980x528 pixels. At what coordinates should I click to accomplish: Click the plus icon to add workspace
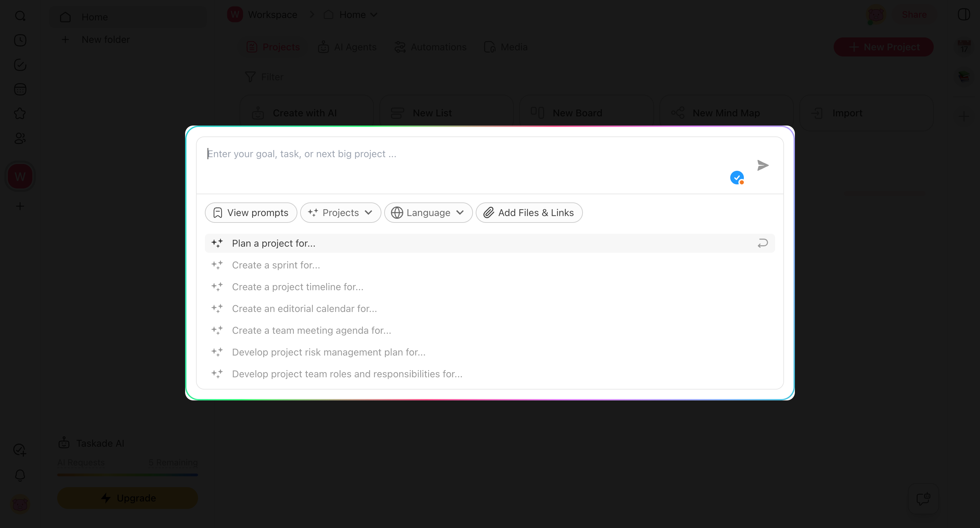[20, 206]
